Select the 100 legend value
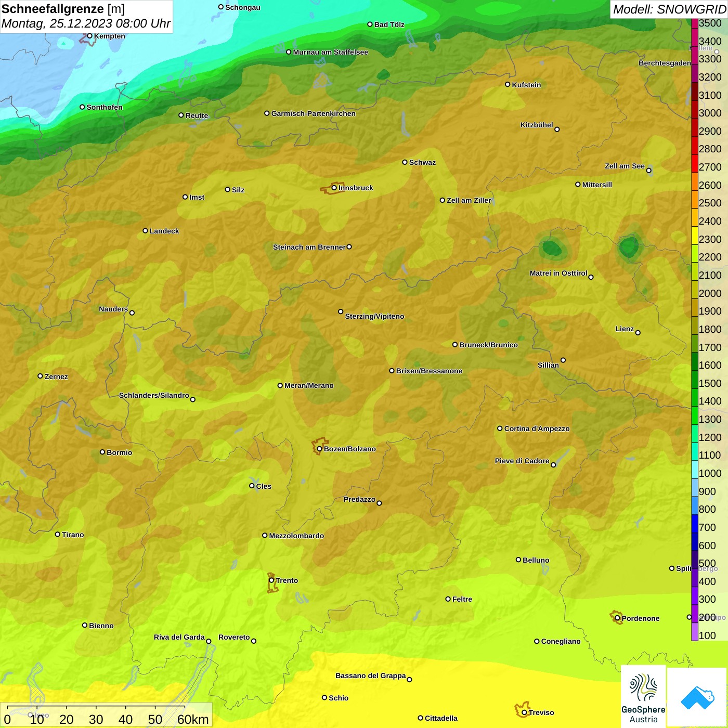The image size is (728, 728). [707, 635]
